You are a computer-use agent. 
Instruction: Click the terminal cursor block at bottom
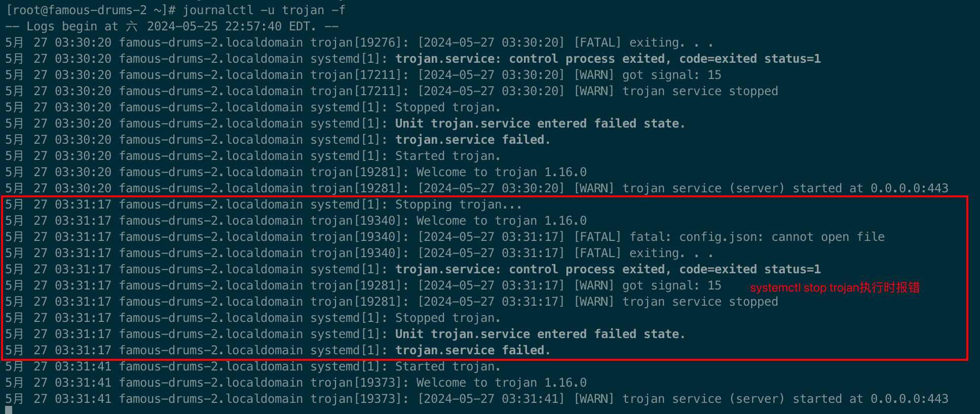(x=8, y=410)
